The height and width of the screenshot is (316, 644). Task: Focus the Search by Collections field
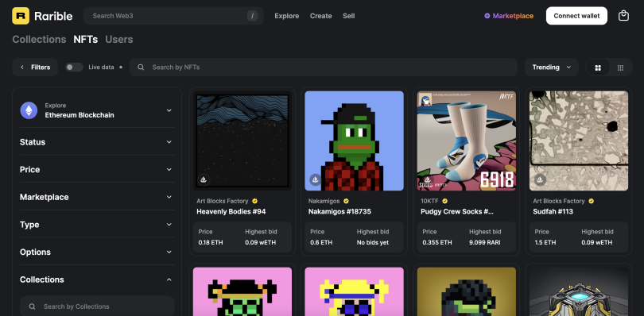click(x=97, y=306)
